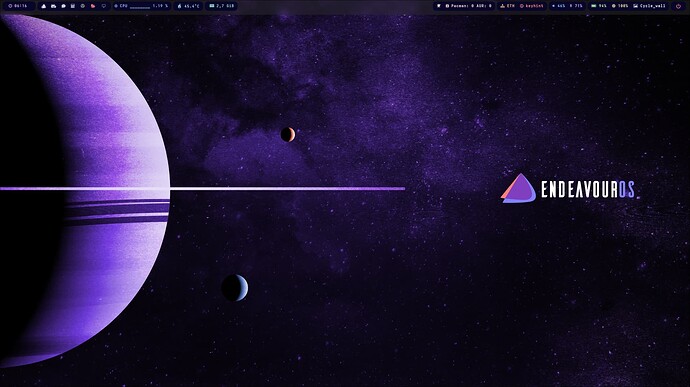The width and height of the screenshot is (690, 387).
Task: Click the clock module in the top bar
Action: [18, 6]
